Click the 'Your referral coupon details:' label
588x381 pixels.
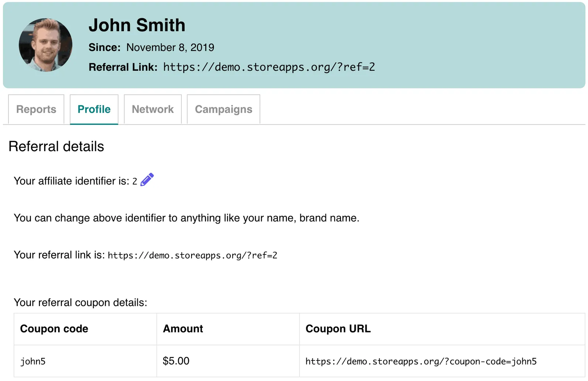coord(80,302)
